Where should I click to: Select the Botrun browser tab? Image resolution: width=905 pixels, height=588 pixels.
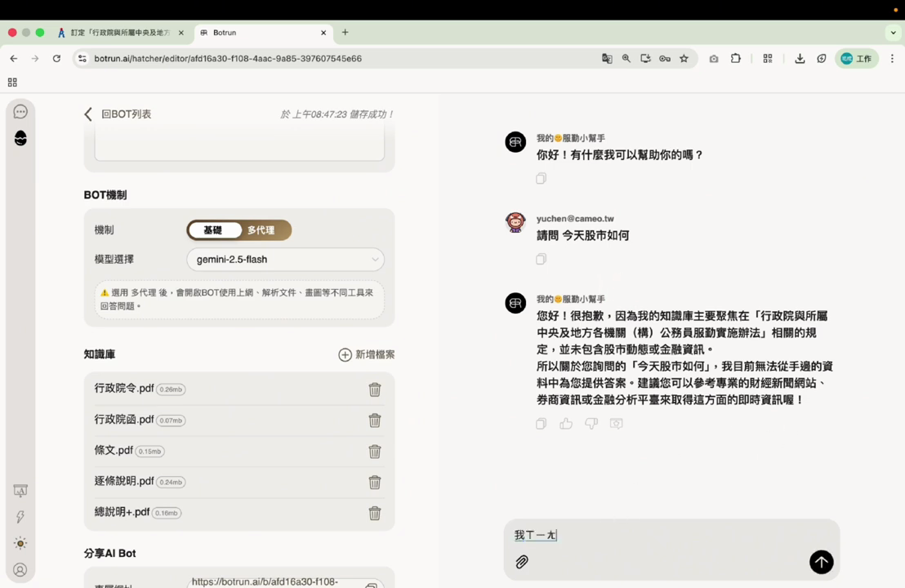[263, 33]
